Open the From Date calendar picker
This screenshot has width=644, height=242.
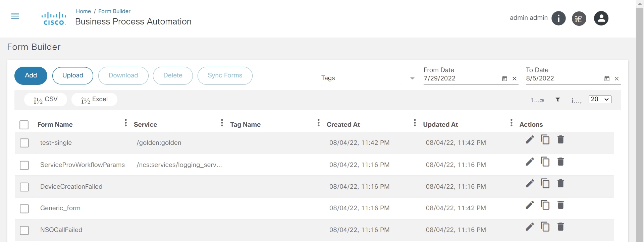[504, 79]
